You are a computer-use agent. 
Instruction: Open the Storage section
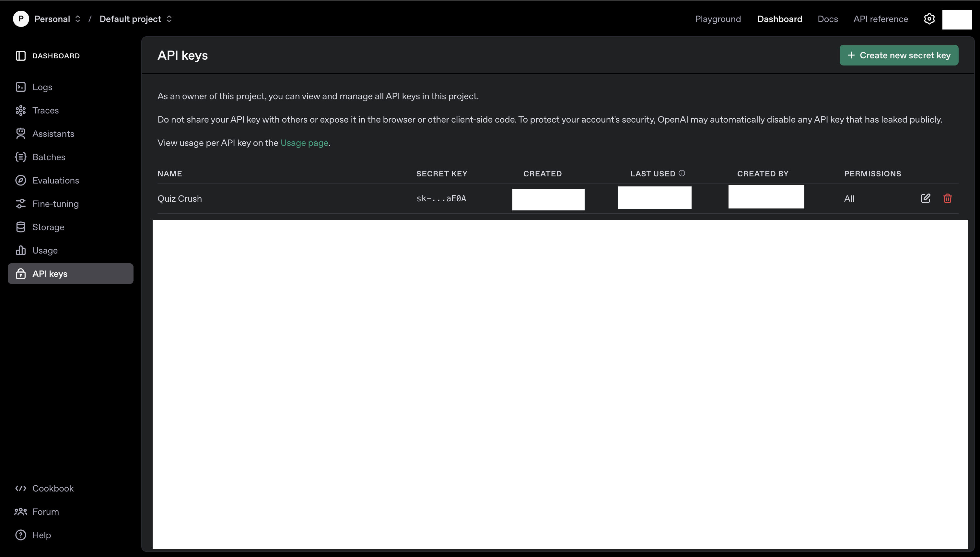pyautogui.click(x=49, y=227)
